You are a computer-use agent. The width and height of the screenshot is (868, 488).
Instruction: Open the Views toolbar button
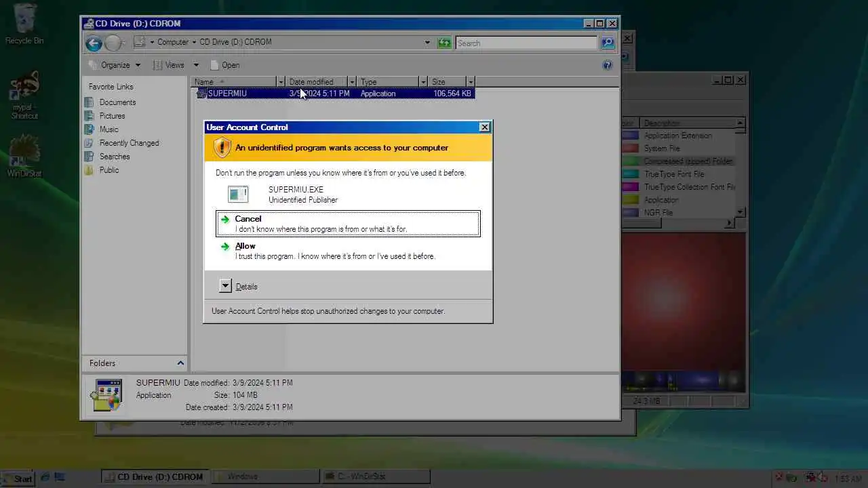pyautogui.click(x=168, y=65)
